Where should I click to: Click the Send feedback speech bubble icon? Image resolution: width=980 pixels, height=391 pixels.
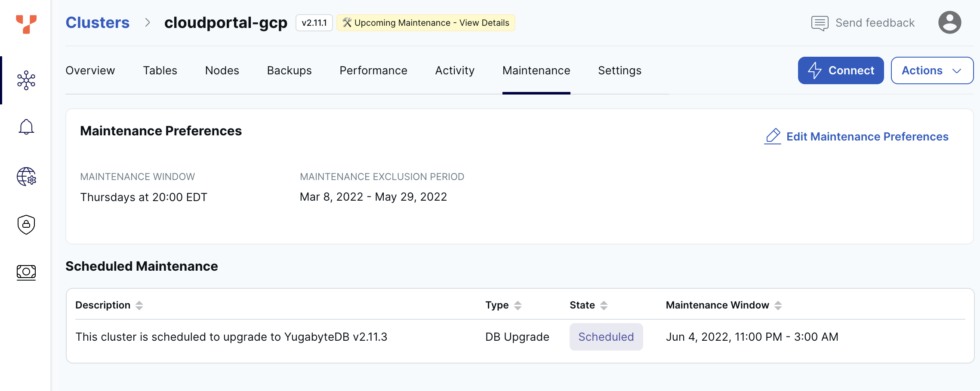[820, 22]
